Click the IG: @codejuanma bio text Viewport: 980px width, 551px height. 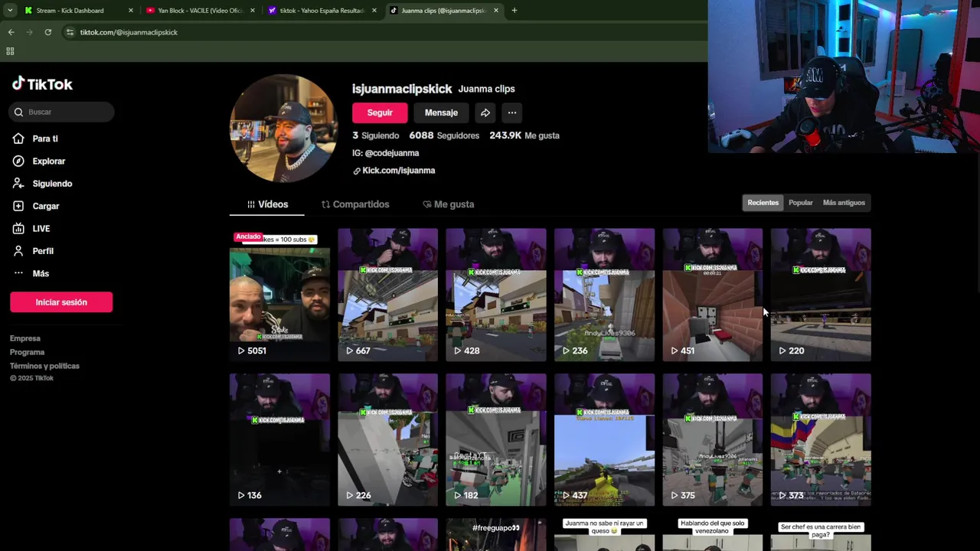385,153
